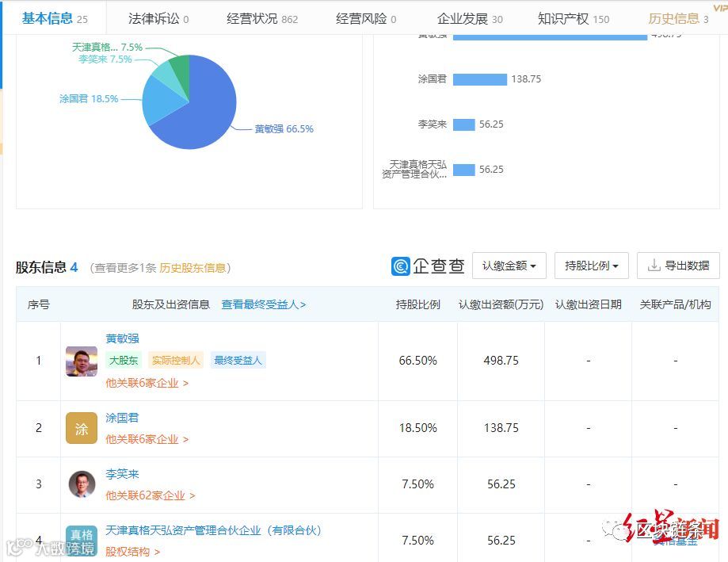Open the 认缴金额 dropdown
Image resolution: width=728 pixels, height=562 pixels.
pos(509,266)
